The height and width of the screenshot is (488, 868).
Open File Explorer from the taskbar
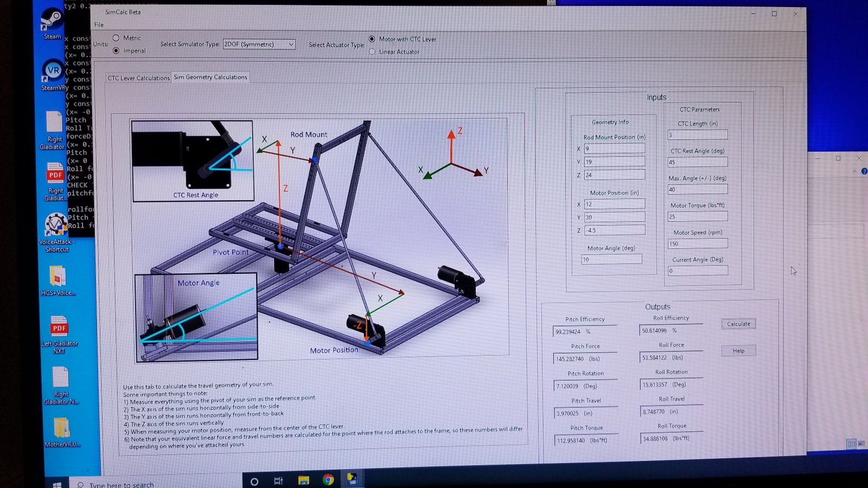point(303,480)
